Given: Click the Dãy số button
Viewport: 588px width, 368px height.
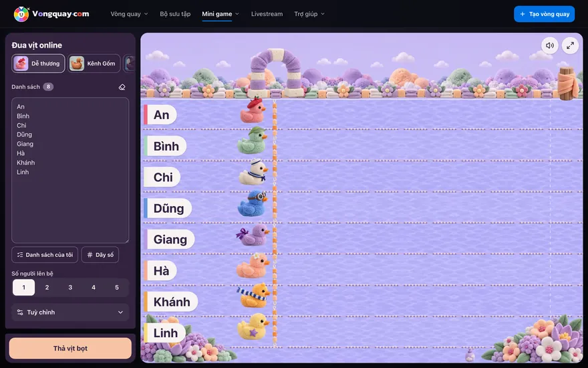Looking at the screenshot, I should [100, 255].
